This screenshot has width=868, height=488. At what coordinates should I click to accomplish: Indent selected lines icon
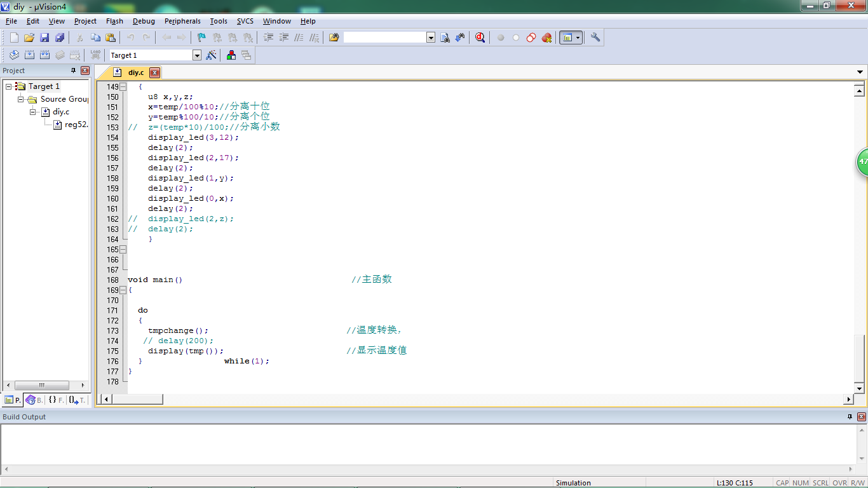(x=268, y=37)
